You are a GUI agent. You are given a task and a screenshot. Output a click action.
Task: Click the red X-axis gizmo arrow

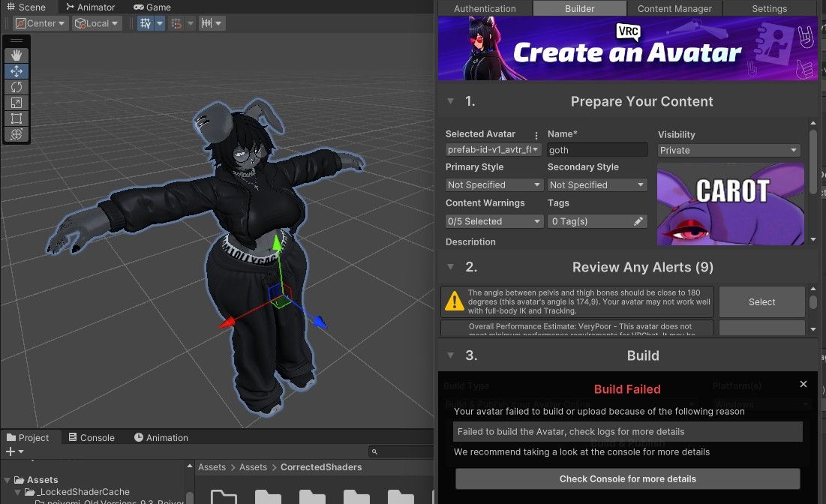pyautogui.click(x=227, y=322)
